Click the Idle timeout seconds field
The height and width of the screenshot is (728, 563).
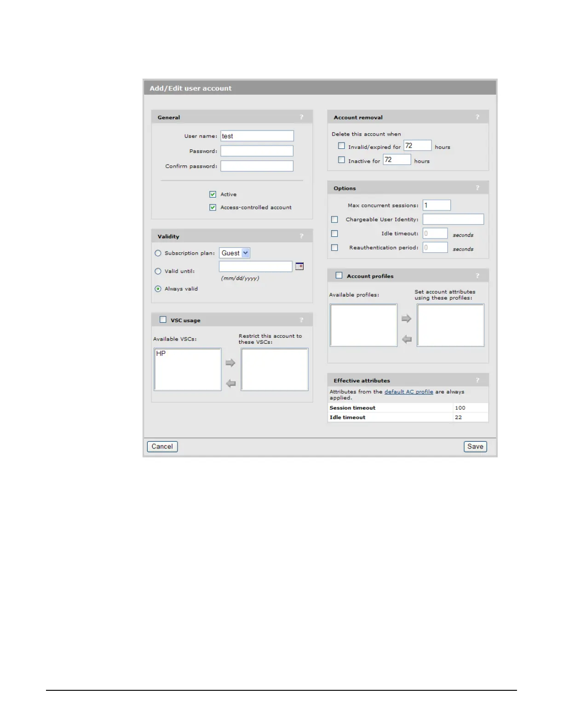click(x=435, y=233)
